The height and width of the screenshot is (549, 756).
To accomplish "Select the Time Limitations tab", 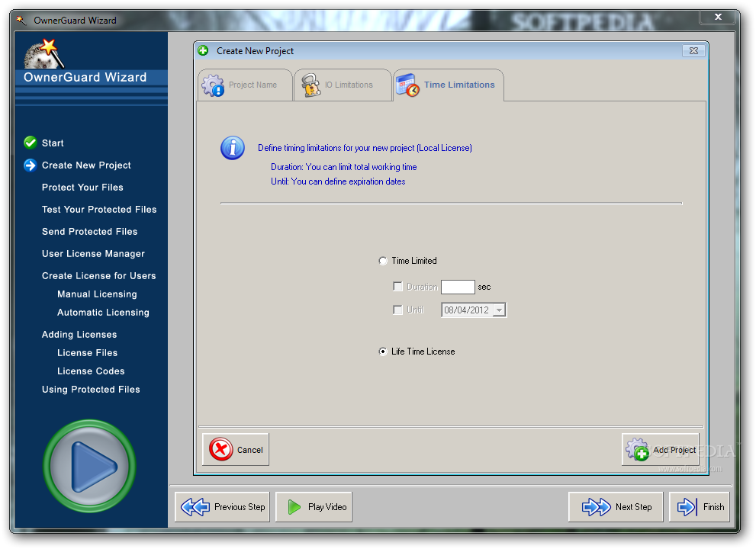I will point(449,85).
